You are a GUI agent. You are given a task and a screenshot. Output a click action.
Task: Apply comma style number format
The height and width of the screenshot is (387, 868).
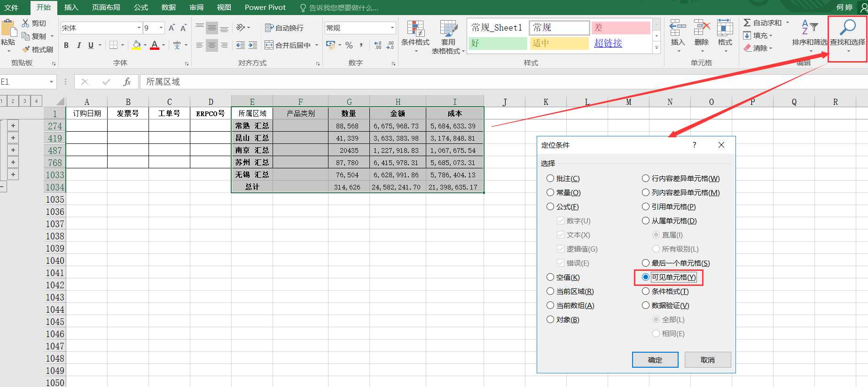(x=361, y=45)
